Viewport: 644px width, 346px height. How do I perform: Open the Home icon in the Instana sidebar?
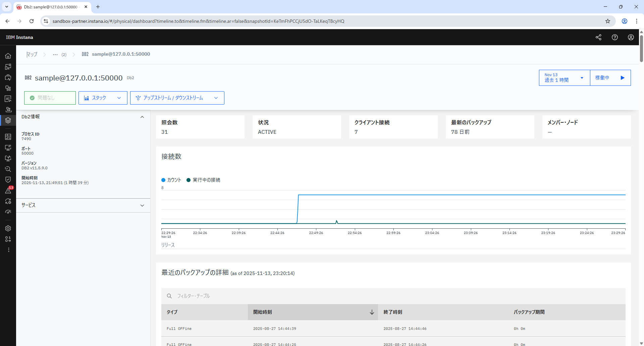click(8, 56)
